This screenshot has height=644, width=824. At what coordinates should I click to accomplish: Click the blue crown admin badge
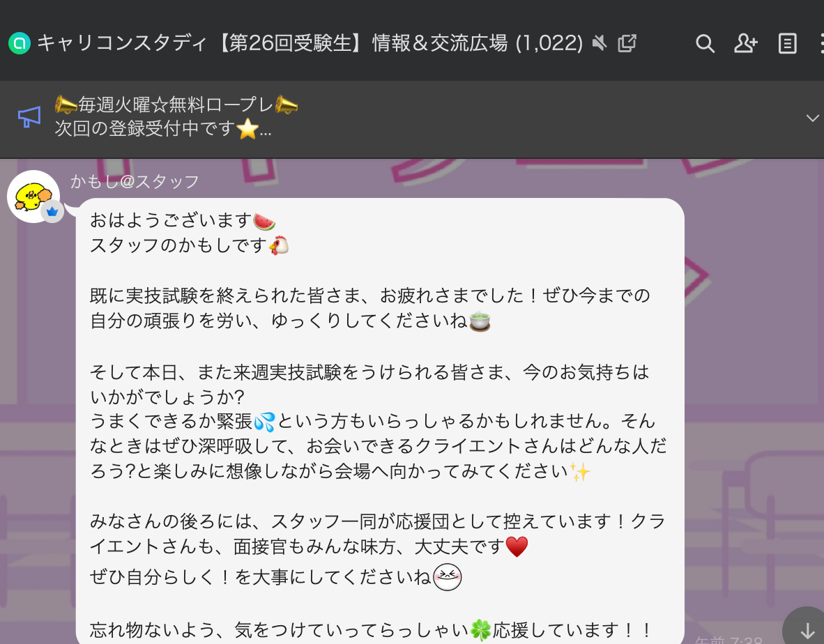(52, 212)
